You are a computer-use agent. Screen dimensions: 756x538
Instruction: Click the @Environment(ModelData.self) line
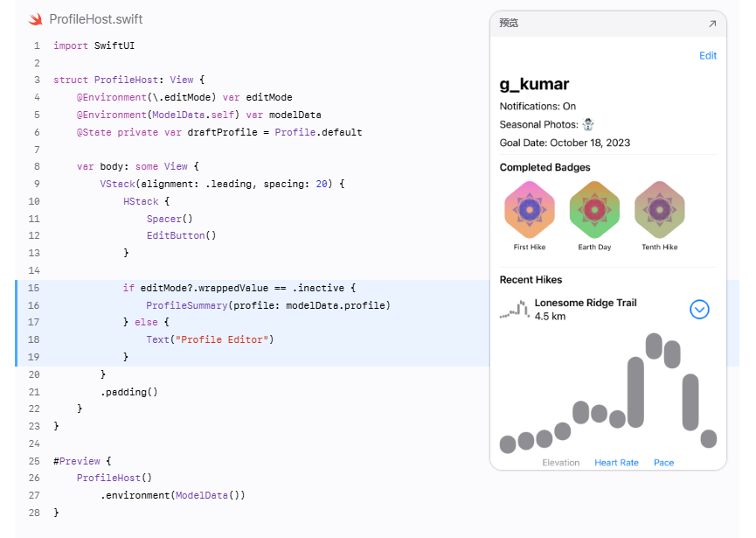(199, 115)
